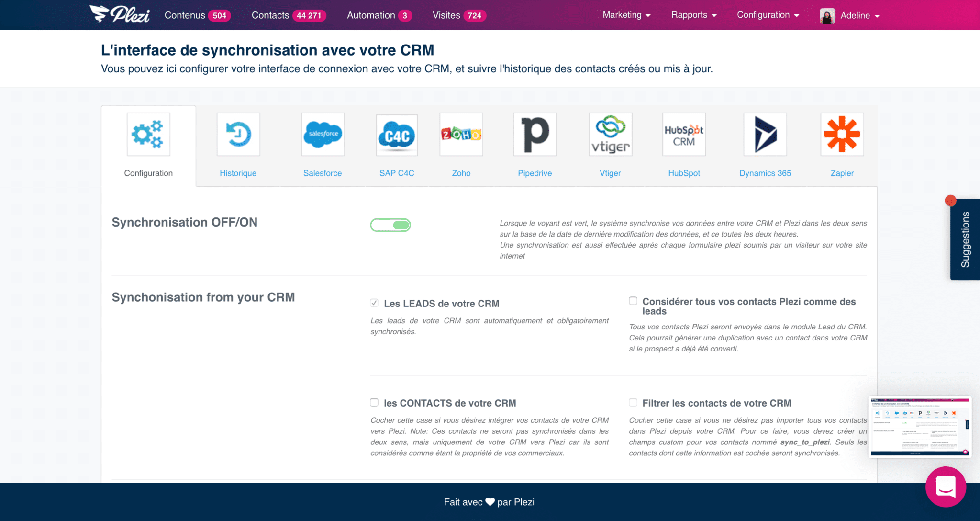Open the SAP C4C tab label
The width and height of the screenshot is (980, 521).
397,173
